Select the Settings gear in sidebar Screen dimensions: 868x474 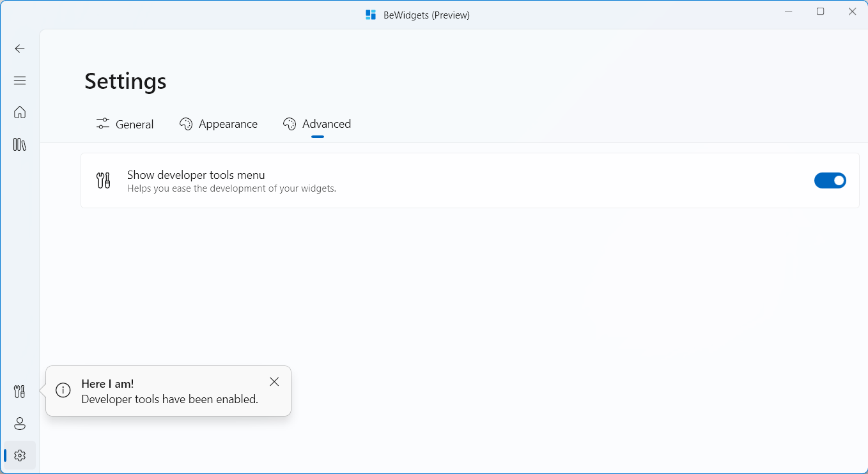pyautogui.click(x=20, y=455)
